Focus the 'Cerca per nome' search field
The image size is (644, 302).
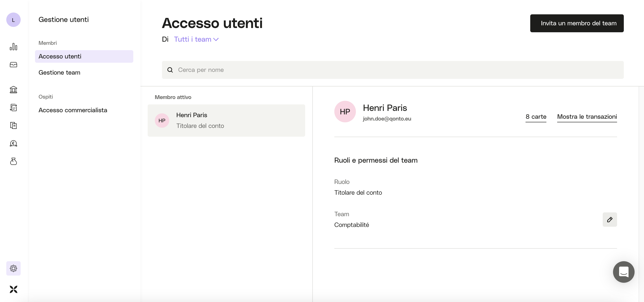point(392,70)
